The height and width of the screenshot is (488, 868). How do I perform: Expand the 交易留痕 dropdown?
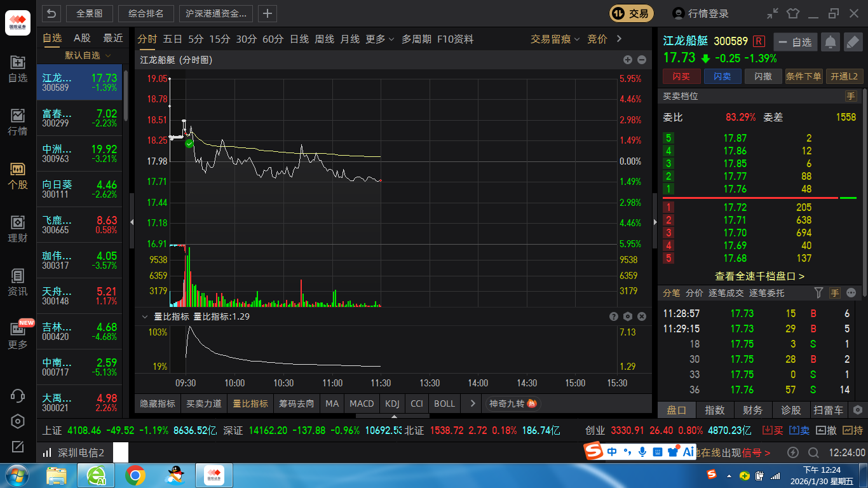pos(555,39)
